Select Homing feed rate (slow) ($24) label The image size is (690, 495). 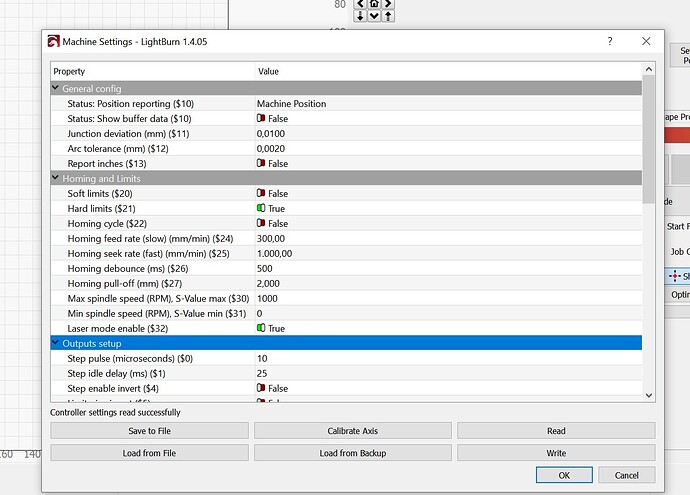[x=150, y=238]
